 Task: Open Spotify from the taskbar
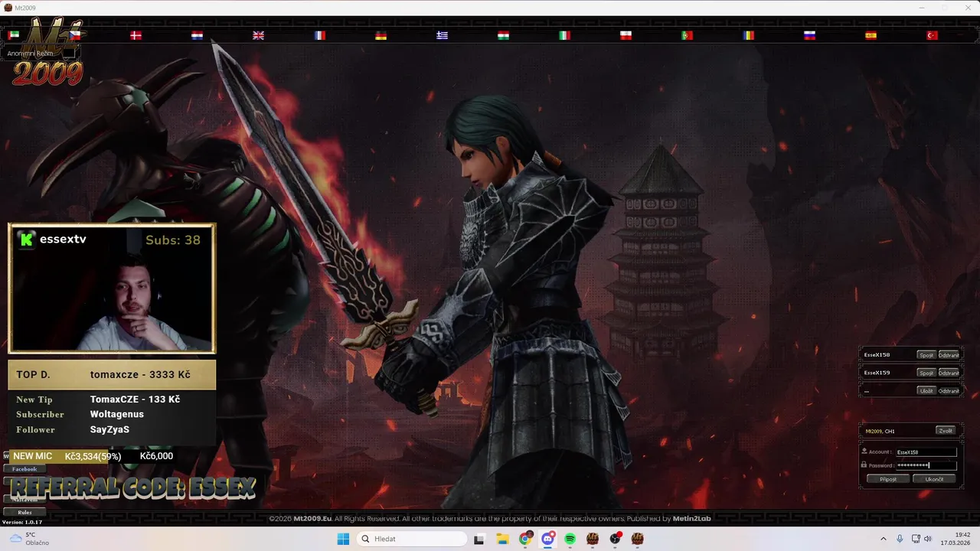point(570,539)
